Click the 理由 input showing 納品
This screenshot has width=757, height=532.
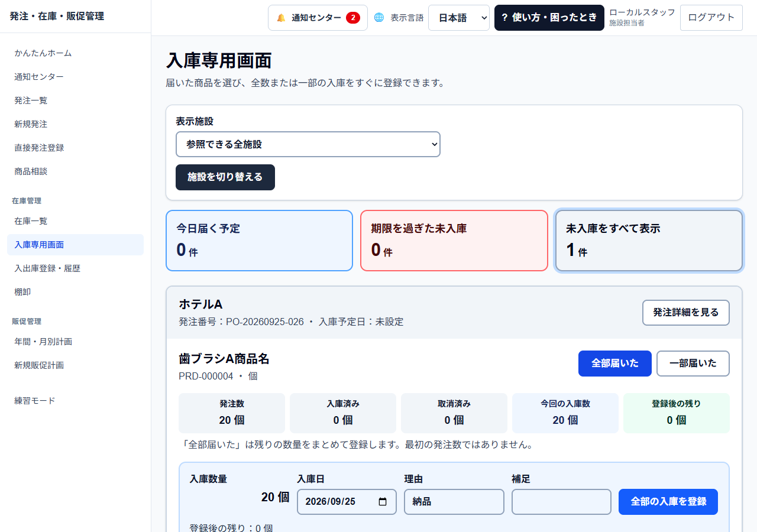click(x=454, y=502)
